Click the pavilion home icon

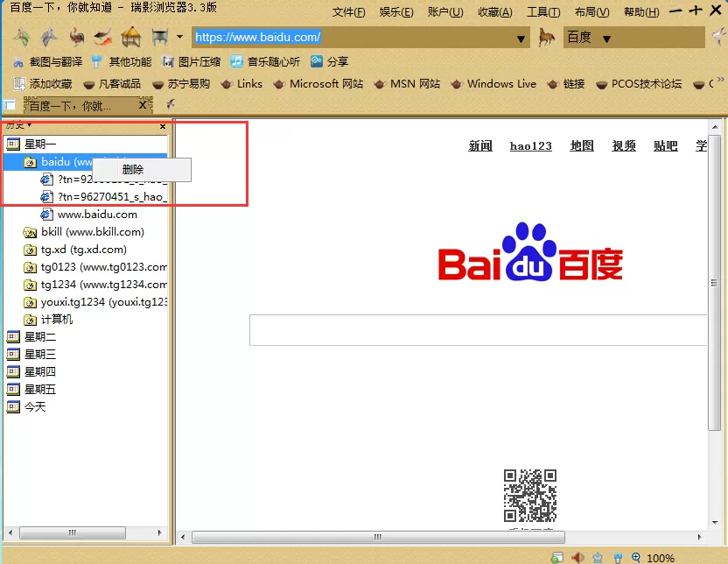(131, 37)
